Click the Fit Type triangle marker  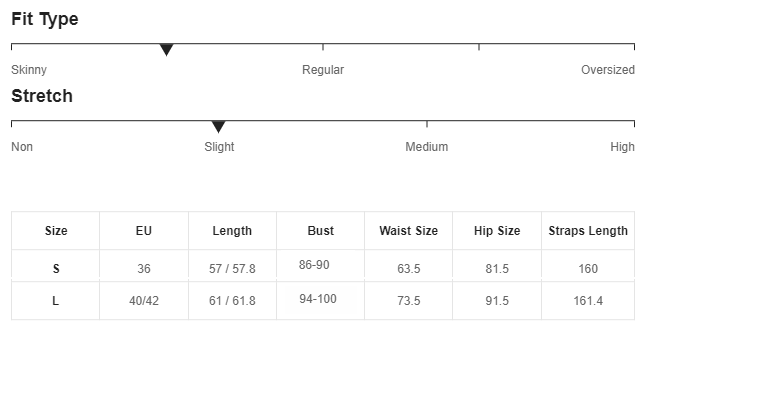click(x=166, y=50)
